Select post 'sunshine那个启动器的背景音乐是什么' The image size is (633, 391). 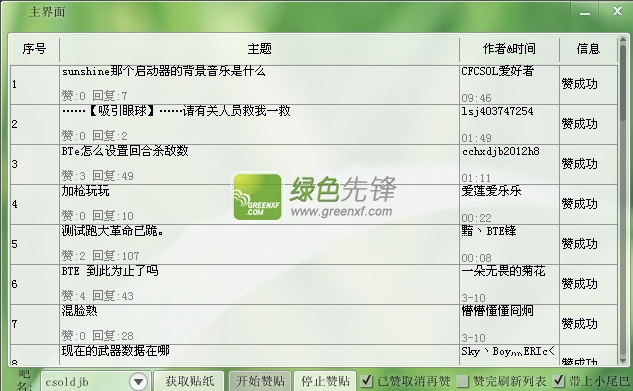(163, 71)
